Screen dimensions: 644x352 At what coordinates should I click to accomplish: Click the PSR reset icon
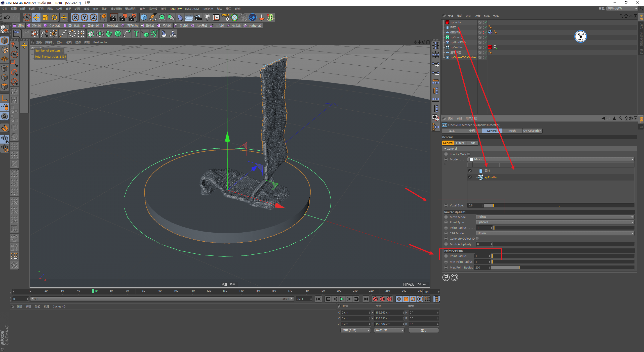[225, 17]
